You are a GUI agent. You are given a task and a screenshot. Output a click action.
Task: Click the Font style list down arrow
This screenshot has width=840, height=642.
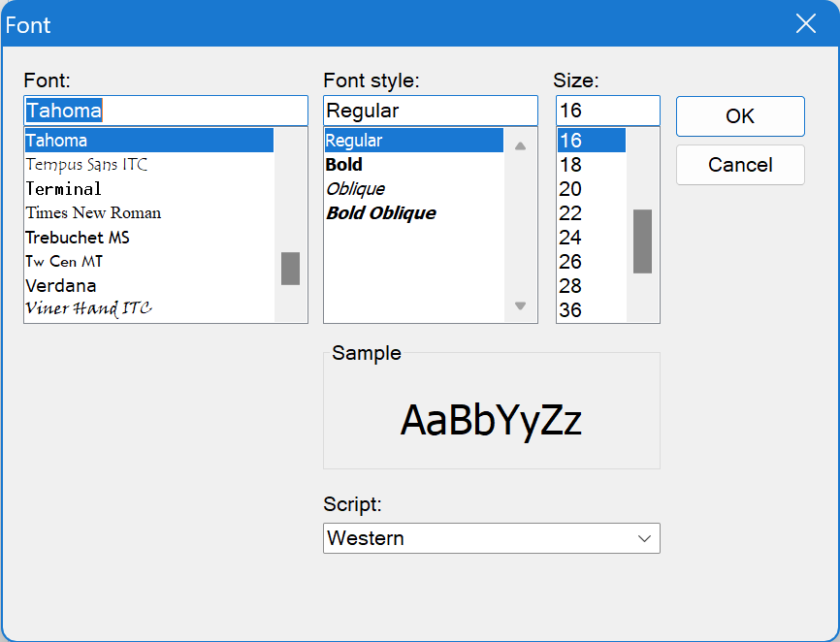[x=520, y=305]
